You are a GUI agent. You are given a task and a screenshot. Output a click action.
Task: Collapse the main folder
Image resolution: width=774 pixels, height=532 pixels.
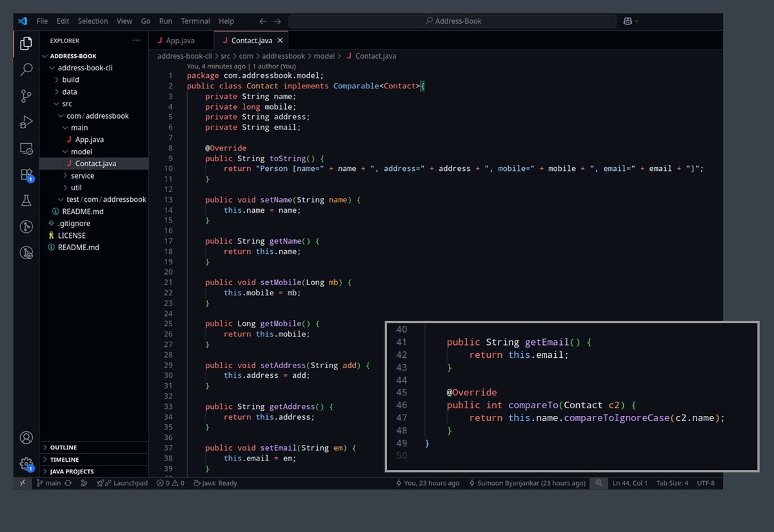point(94,128)
